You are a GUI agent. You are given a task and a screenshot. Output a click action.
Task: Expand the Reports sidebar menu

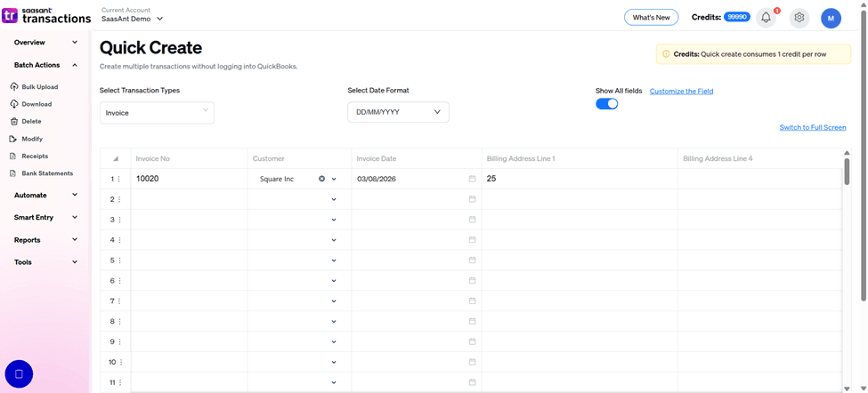tap(45, 240)
